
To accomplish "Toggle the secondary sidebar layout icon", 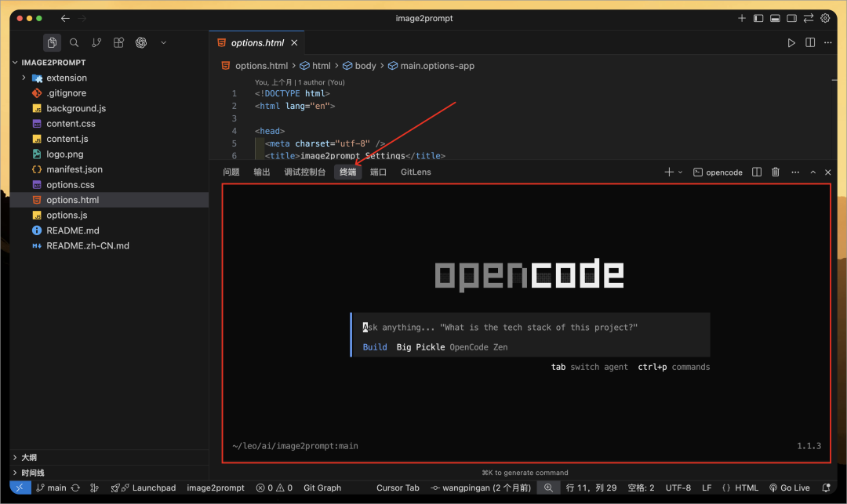I will pyautogui.click(x=792, y=18).
